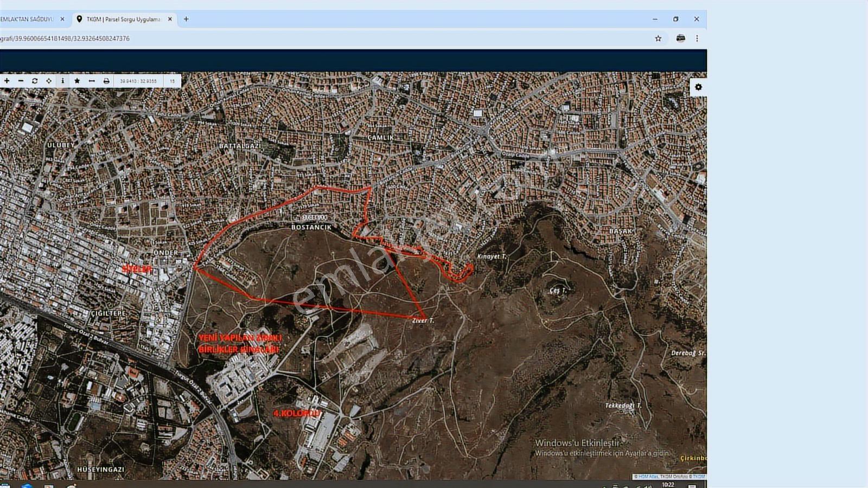The height and width of the screenshot is (488, 868).
Task: Switch to the EMLAKTAN SAĞDUYU tab
Action: click(x=27, y=19)
